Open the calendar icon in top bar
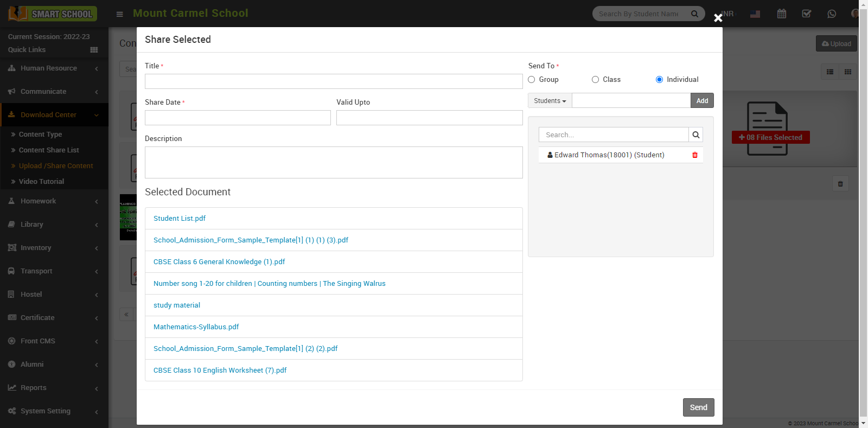 coord(781,14)
